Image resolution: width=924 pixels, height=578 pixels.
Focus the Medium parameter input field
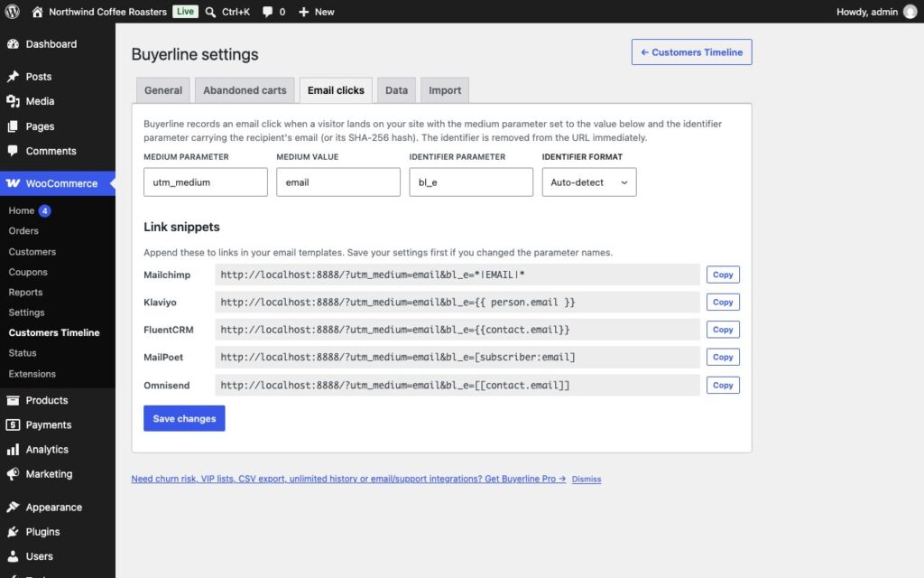point(206,182)
